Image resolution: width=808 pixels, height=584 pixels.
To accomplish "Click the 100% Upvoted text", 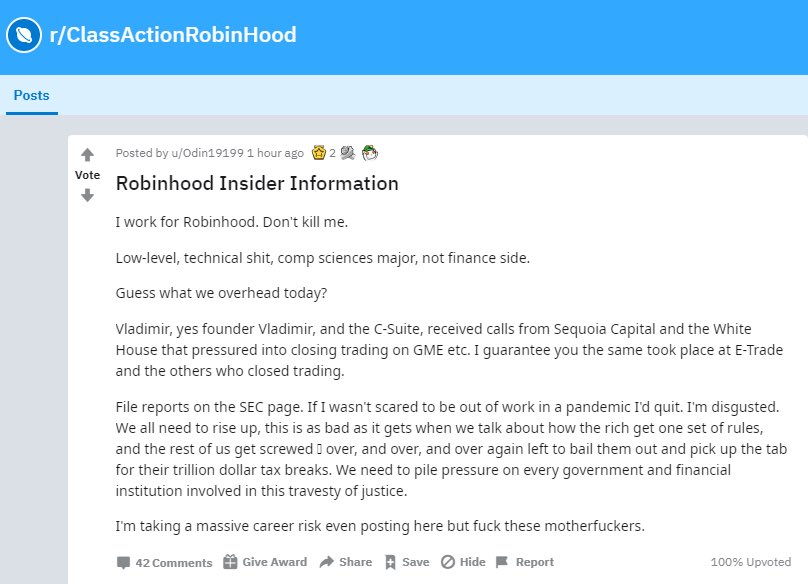I will (750, 562).
